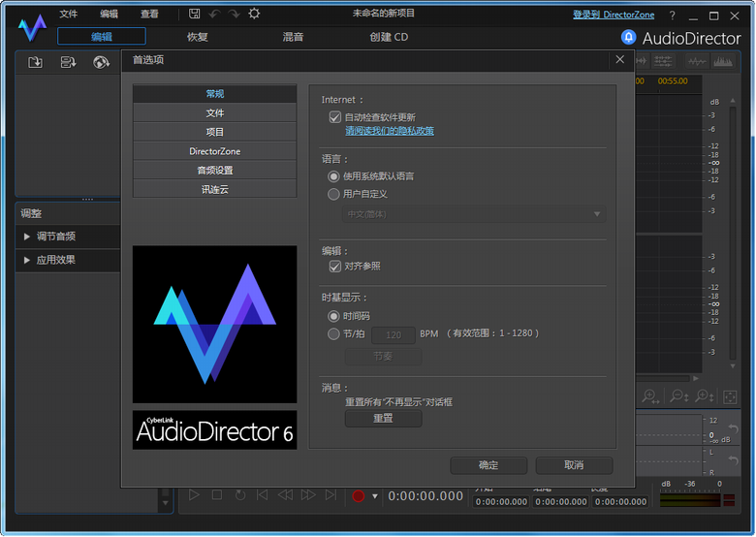Click the 确定 button
Viewport: 756px width, 537px height.
[x=488, y=465]
